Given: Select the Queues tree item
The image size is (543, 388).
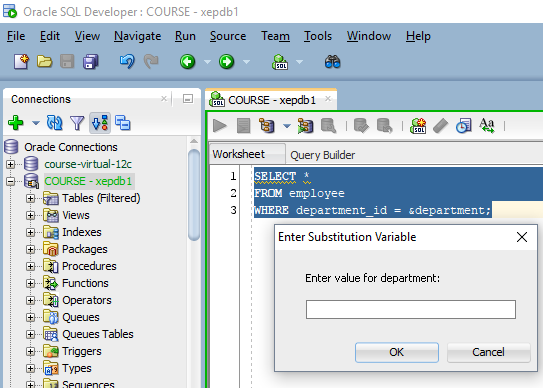Looking at the screenshot, I should (81, 317).
